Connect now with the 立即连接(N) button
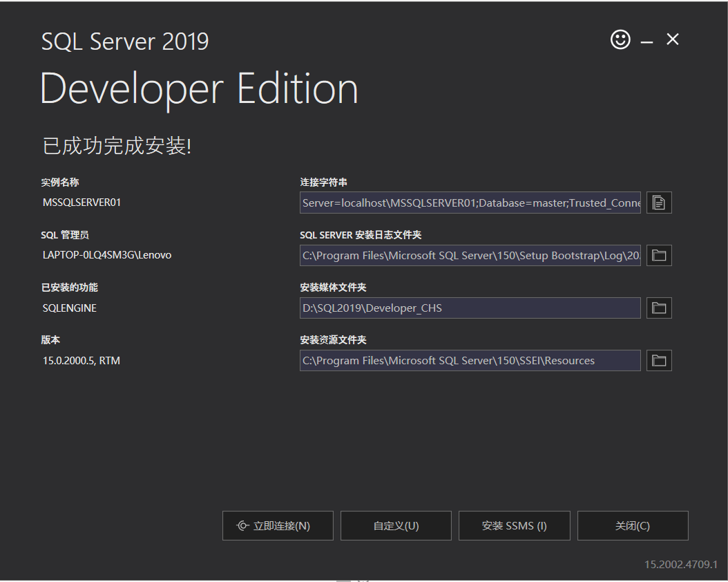This screenshot has width=728, height=582. 278,525
